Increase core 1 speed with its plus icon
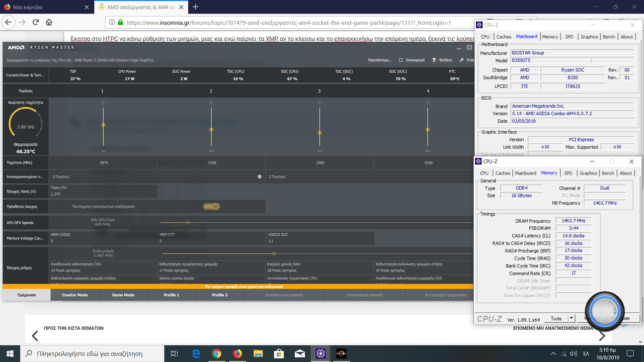Image resolution: width=644 pixels, height=362 pixels. 103,103
